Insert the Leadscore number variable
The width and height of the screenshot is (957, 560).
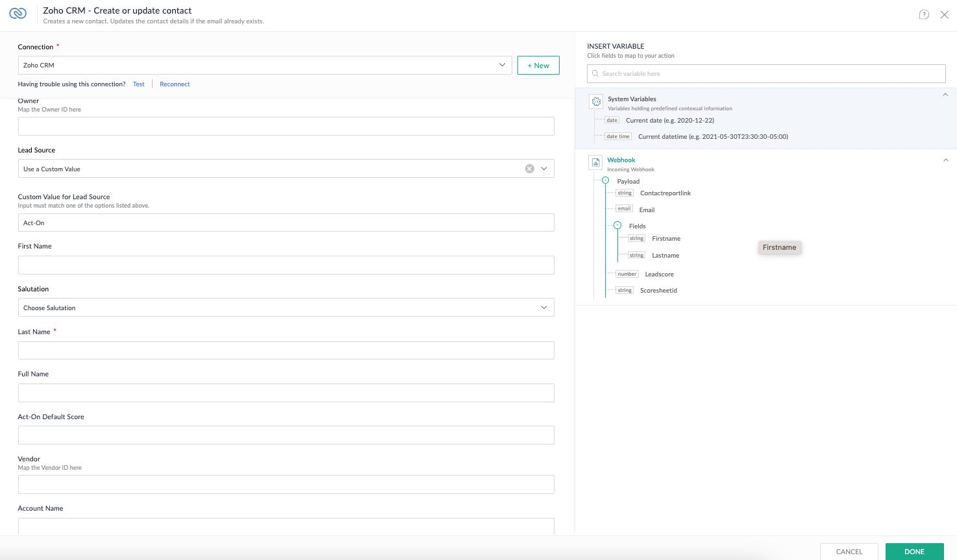point(659,274)
